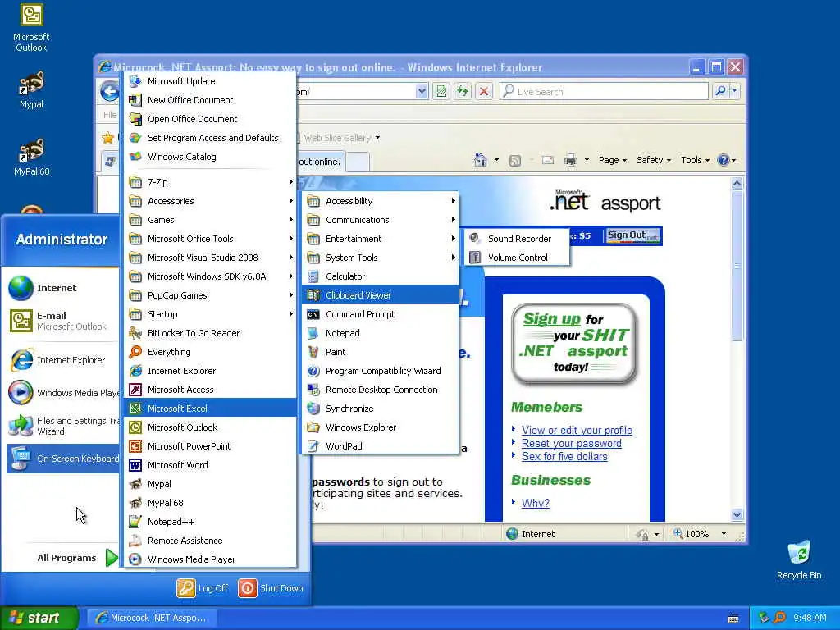840x630 pixels.
Task: Expand the Communications submenu
Action: pos(381,220)
